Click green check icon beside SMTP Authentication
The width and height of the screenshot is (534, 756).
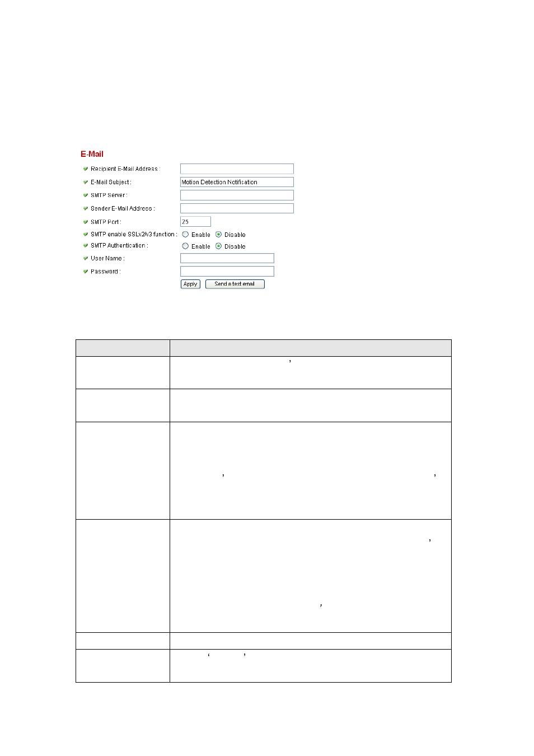pos(86,245)
